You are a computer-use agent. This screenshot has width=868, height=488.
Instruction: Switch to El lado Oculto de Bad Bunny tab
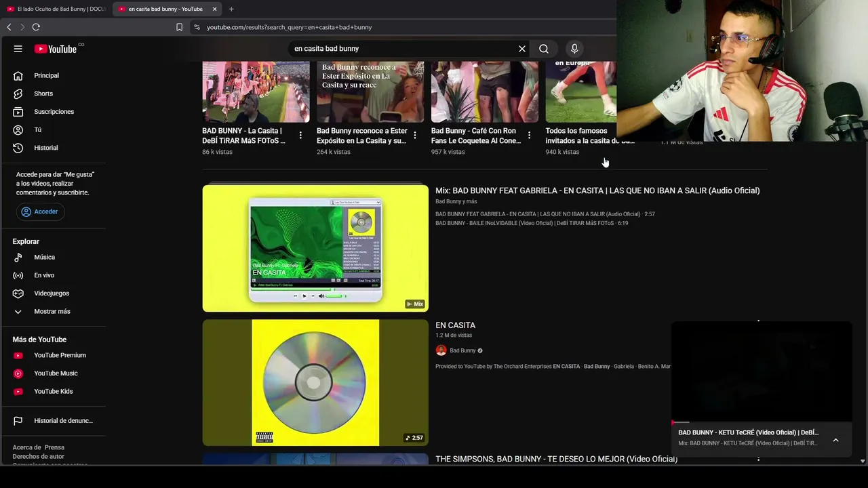click(56, 9)
